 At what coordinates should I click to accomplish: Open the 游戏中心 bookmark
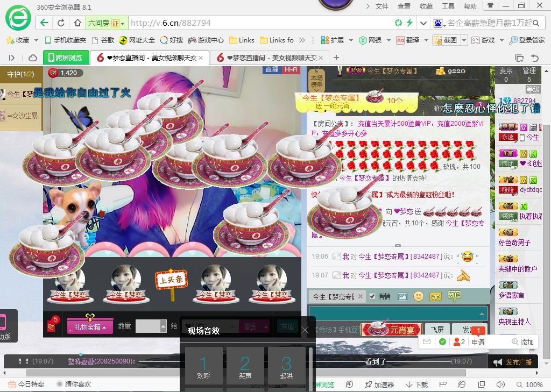(206, 40)
